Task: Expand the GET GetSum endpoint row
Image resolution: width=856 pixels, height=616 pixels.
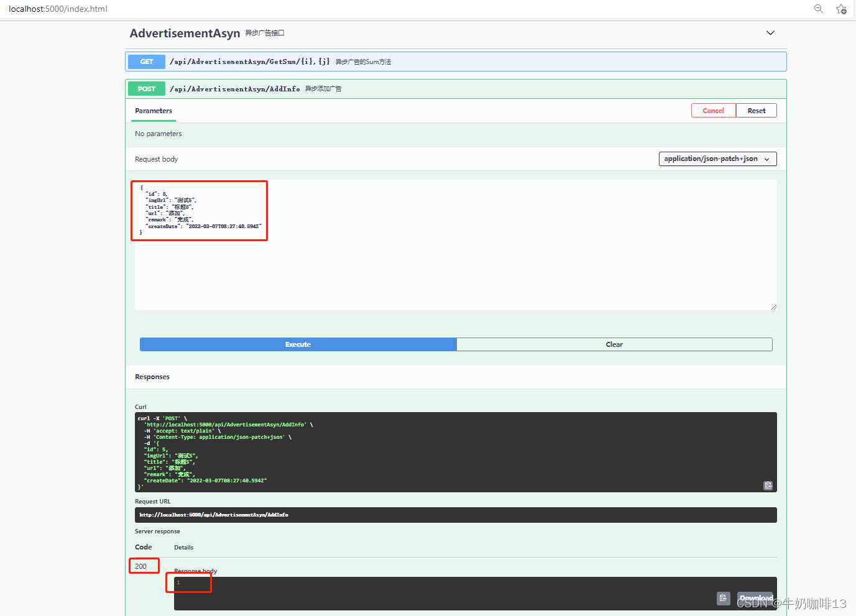Action: (456, 62)
